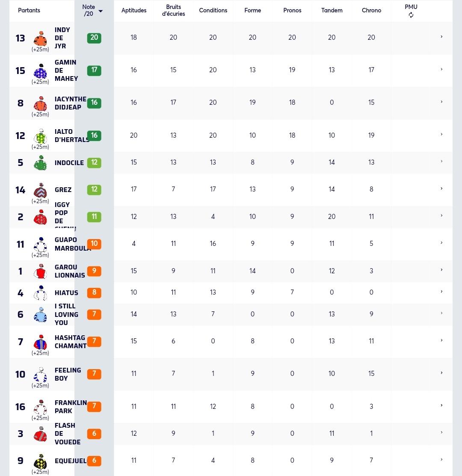Open details chevron for Feeling Boy
This screenshot has width=462, height=476.
[441, 373]
